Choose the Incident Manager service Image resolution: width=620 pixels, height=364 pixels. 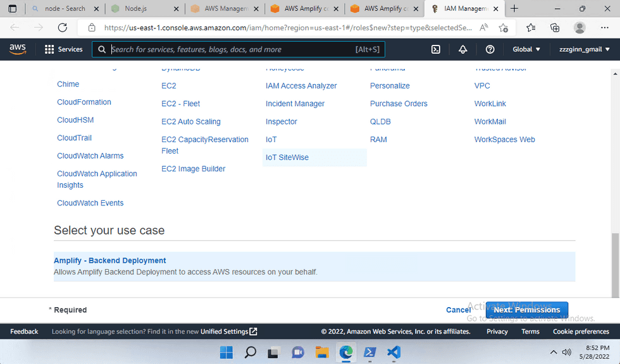point(295,104)
